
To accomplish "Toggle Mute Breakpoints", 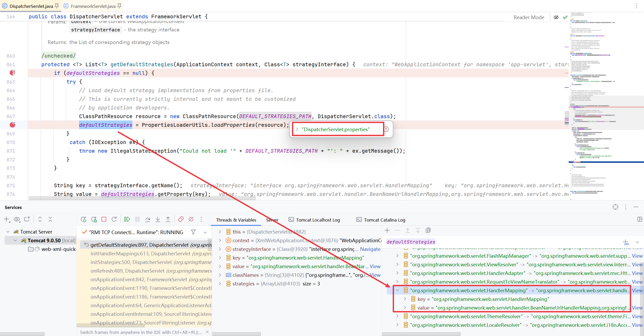I will pos(191,219).
